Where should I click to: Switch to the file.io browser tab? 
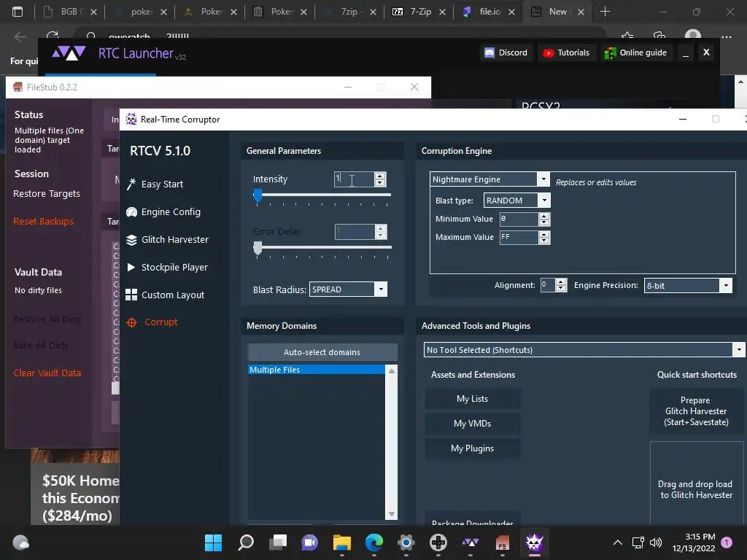pyautogui.click(x=487, y=12)
